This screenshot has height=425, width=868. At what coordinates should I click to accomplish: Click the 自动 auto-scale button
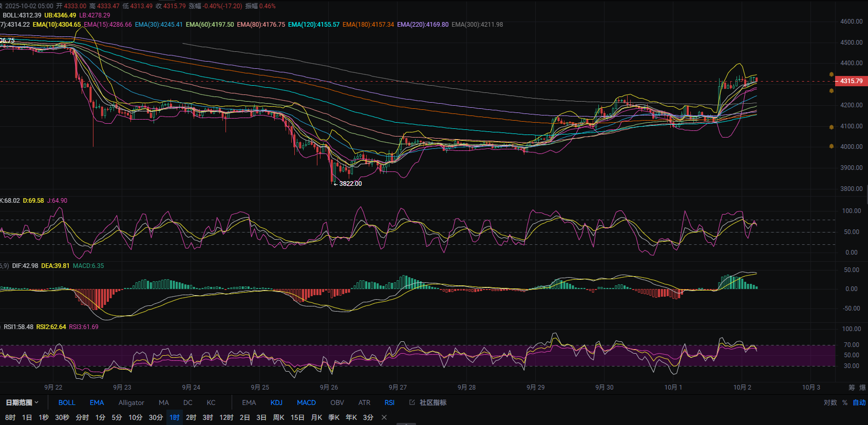(859, 402)
